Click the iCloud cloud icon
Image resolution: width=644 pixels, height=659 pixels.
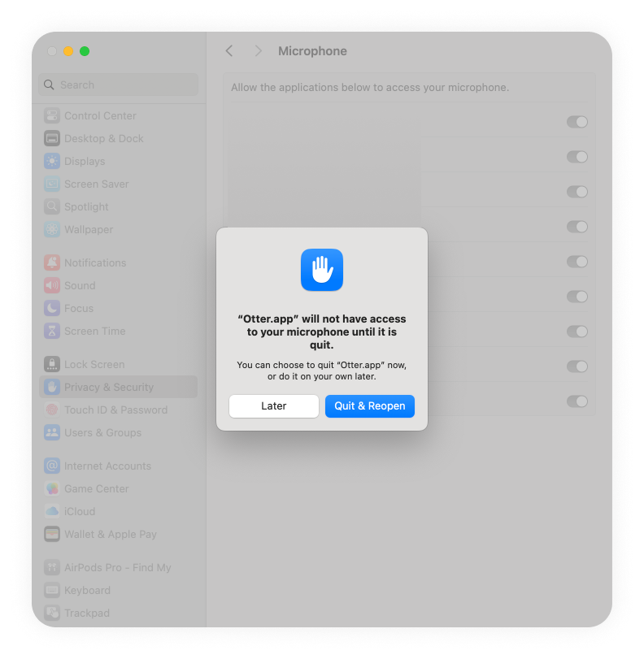[x=52, y=511]
